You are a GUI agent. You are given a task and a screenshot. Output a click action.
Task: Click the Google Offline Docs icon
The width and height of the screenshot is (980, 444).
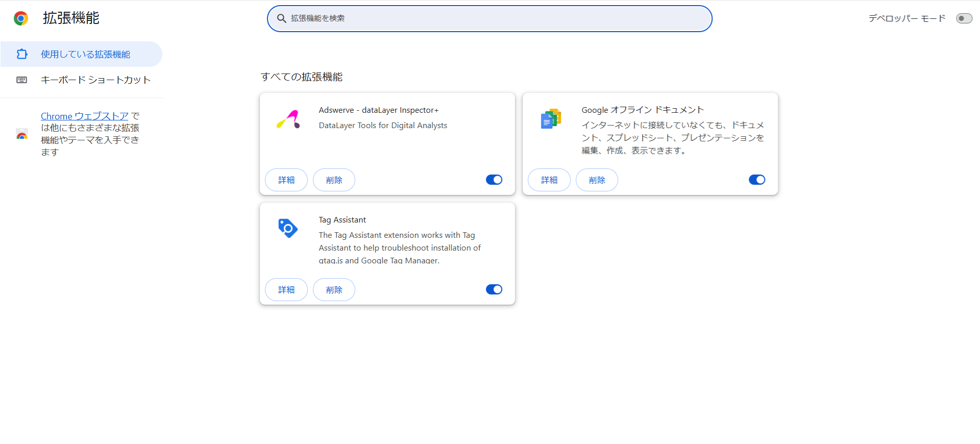[x=551, y=119]
